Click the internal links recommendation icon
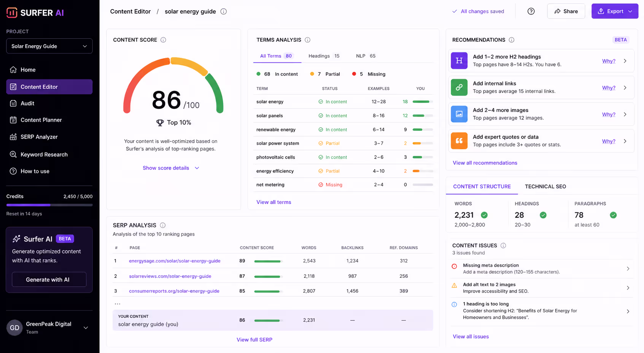The image size is (644, 353). (459, 87)
